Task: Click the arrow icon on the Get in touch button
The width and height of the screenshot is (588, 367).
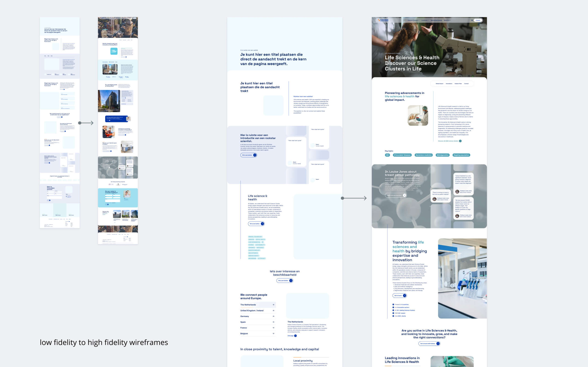Action: click(404, 296)
